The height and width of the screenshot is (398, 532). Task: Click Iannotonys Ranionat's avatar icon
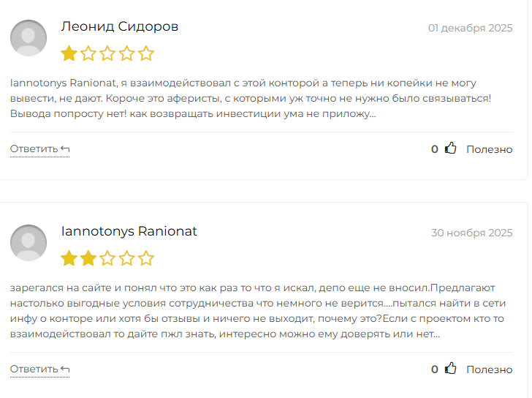[x=28, y=243]
